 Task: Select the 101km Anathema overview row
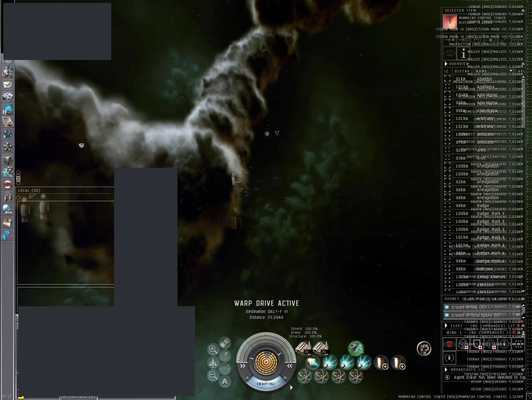click(x=482, y=87)
